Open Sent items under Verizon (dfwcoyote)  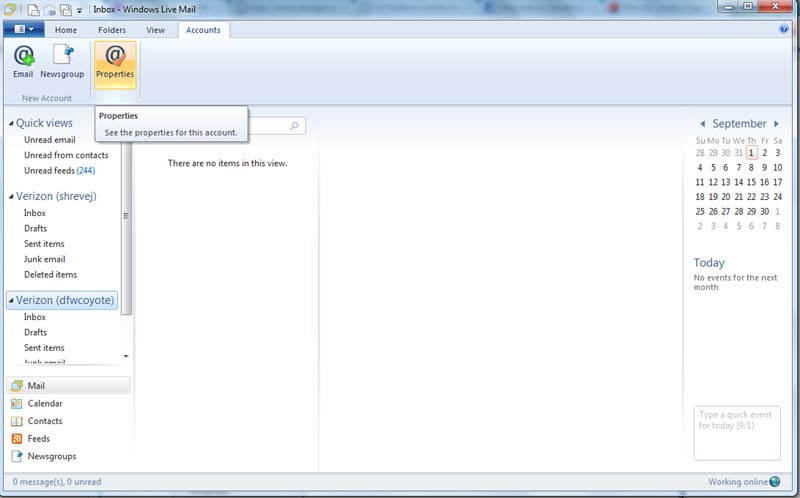coord(44,347)
